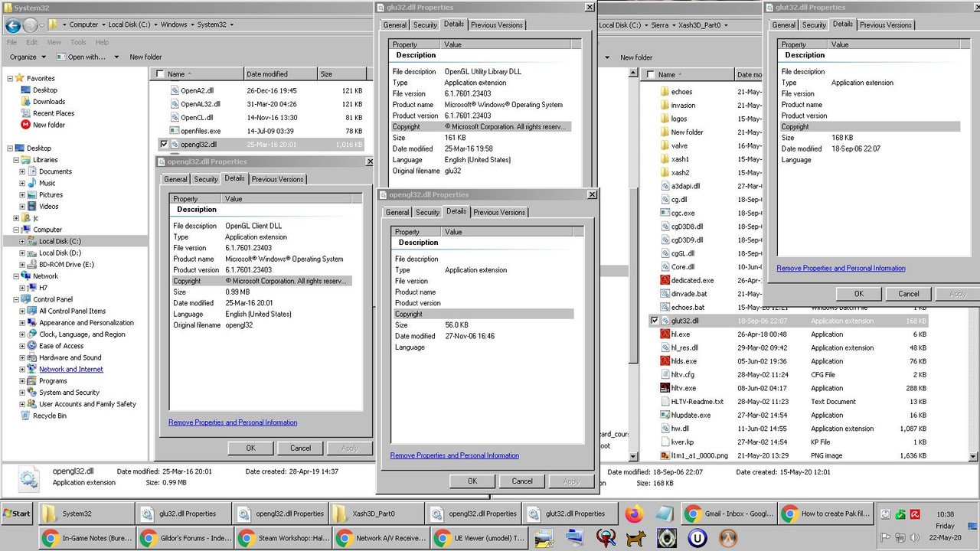Open the Organize dropdown in System32 window

(27, 57)
